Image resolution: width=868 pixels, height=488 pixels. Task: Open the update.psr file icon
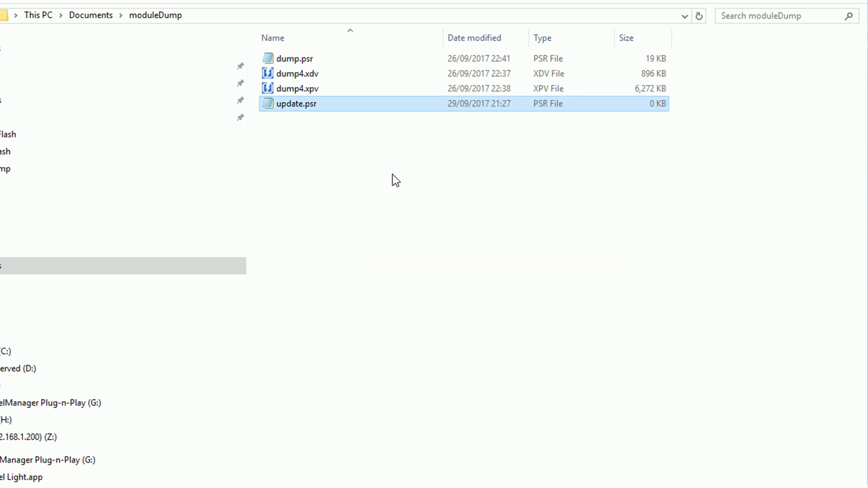pos(268,103)
